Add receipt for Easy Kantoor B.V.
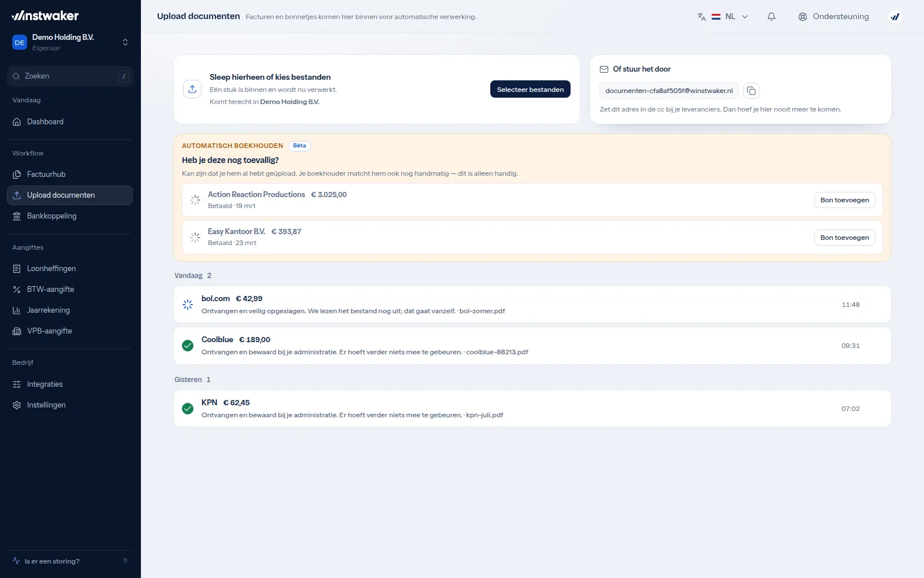The image size is (924, 578). [844, 238]
